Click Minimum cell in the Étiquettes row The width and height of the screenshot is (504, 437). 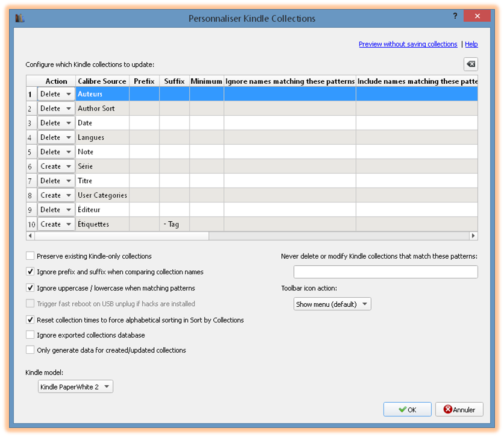pos(207,224)
